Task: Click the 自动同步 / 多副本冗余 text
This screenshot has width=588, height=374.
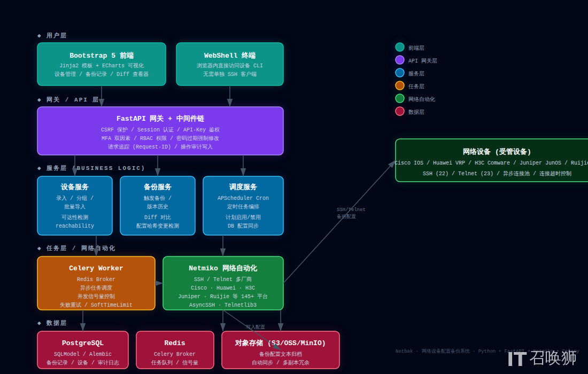Action: [281, 363]
